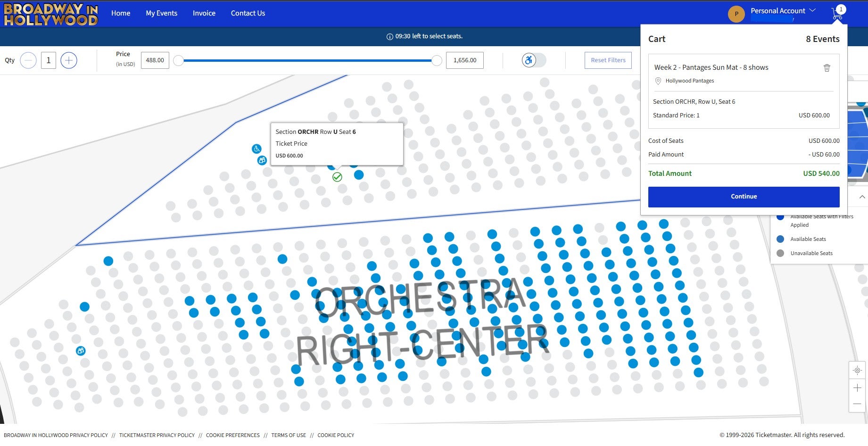The image size is (868, 446).
Task: Open the shopping cart icon
Action: point(837,13)
